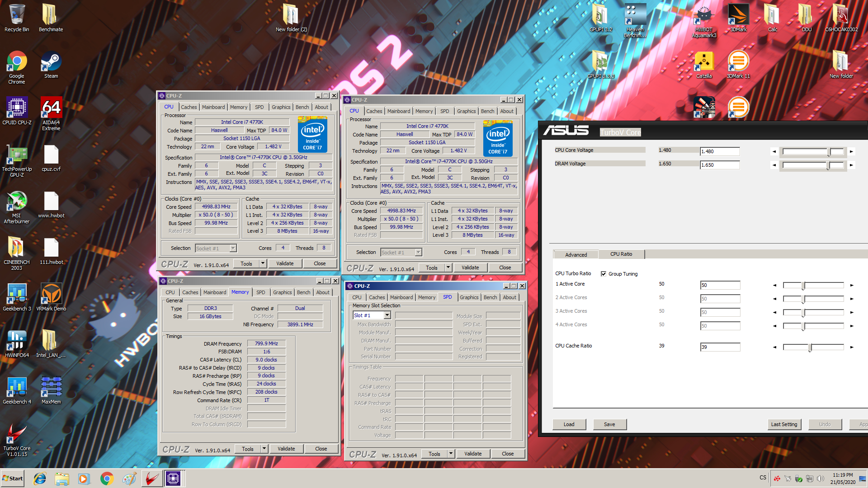This screenshot has width=868, height=488.
Task: Switch to About tab in top-left CPU-Z
Action: [321, 107]
